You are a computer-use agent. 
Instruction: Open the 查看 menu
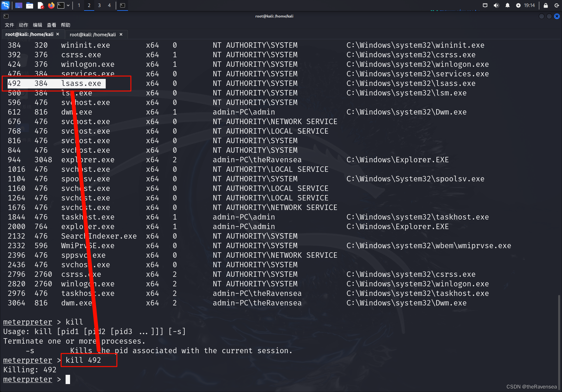click(52, 25)
